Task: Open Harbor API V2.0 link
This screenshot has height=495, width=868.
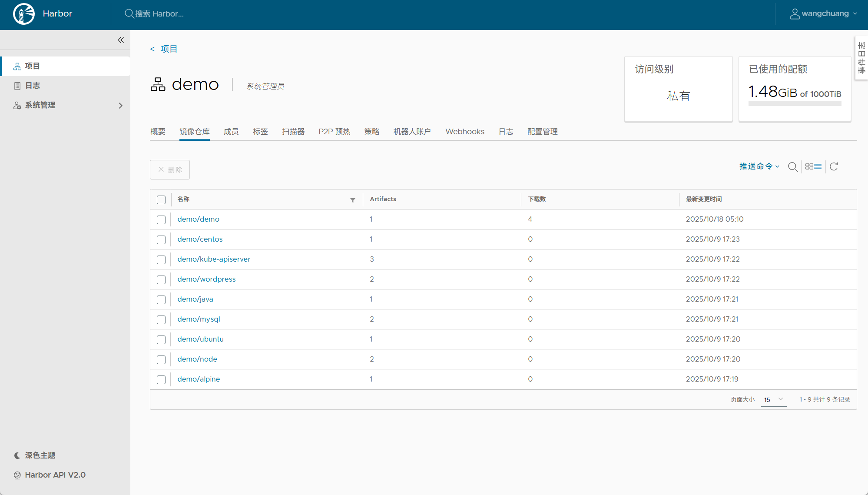Action: click(55, 475)
